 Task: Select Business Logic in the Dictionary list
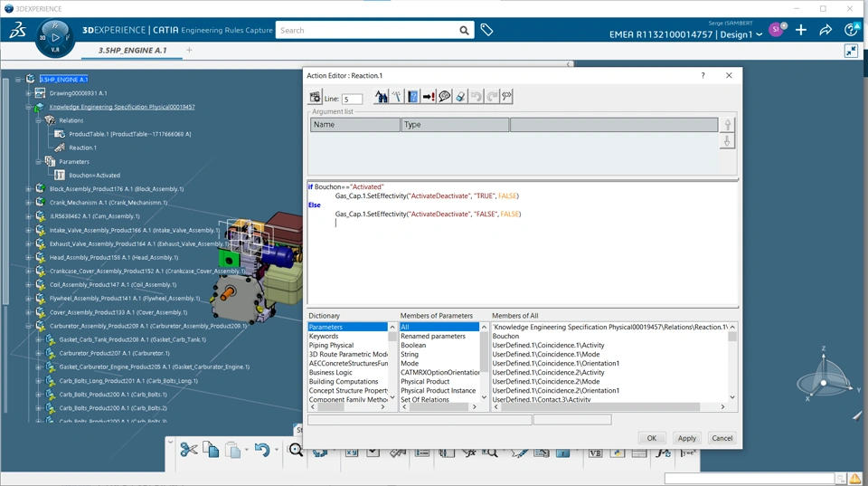(x=331, y=372)
